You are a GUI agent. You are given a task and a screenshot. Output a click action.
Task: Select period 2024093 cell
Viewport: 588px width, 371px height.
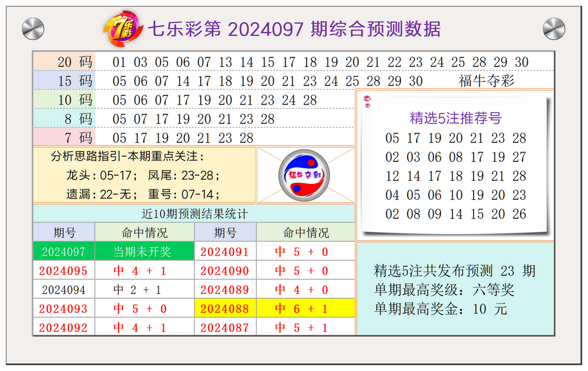(64, 309)
